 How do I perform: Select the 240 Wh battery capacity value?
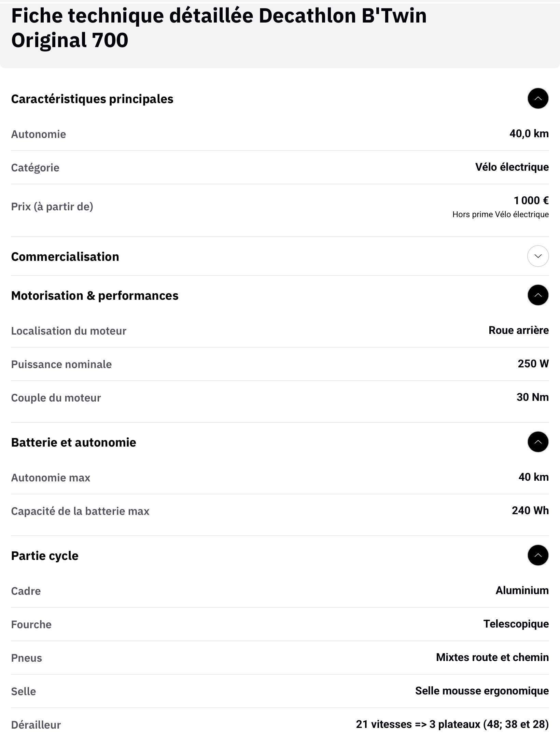pyautogui.click(x=530, y=510)
